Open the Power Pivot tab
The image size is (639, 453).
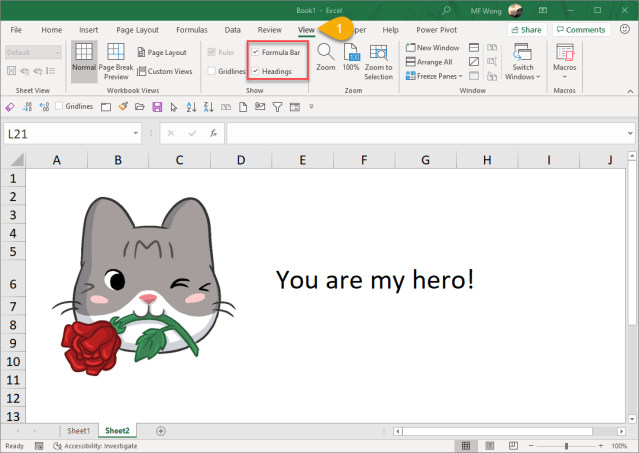click(x=436, y=30)
